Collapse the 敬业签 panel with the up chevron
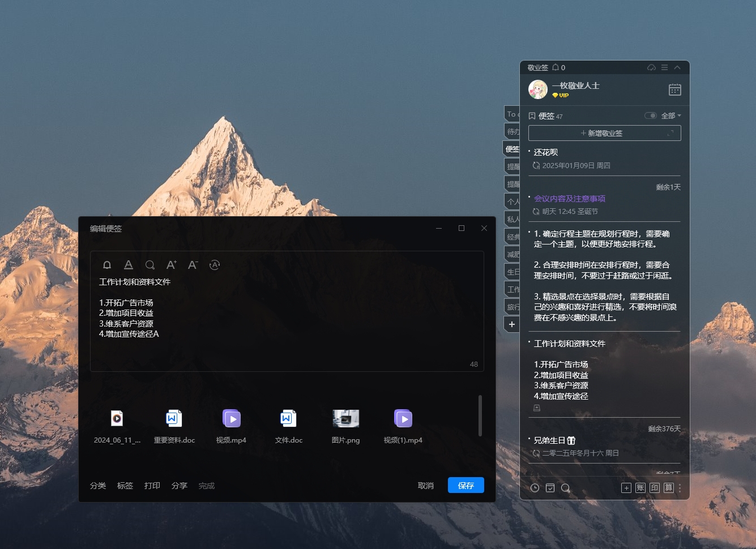Image resolution: width=756 pixels, height=549 pixels. click(677, 67)
